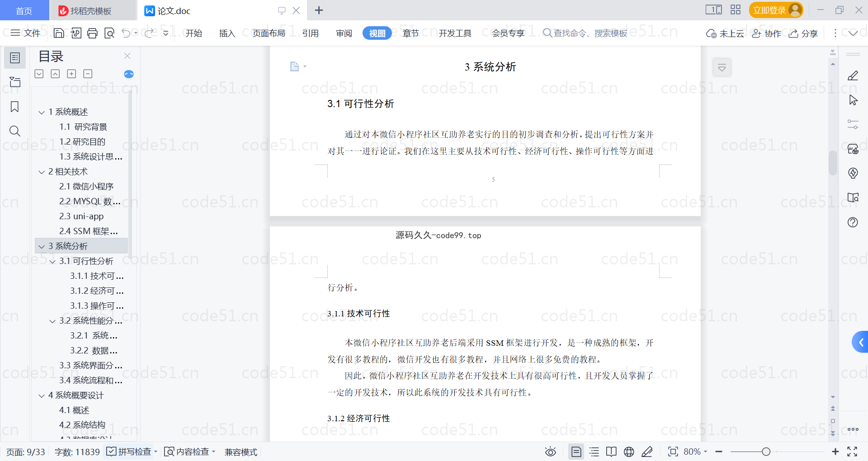This screenshot has width=868, height=461.
Task: Open the 页面布局 ribbon tab
Action: coord(269,33)
